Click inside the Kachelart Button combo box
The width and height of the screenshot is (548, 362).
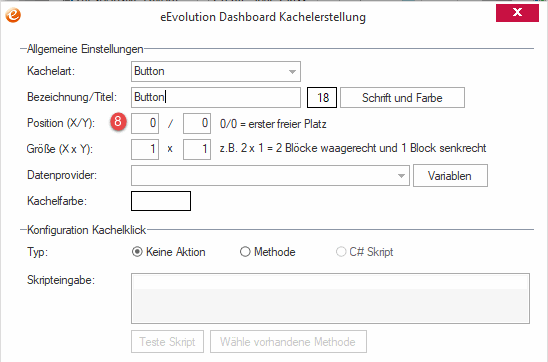pos(216,72)
